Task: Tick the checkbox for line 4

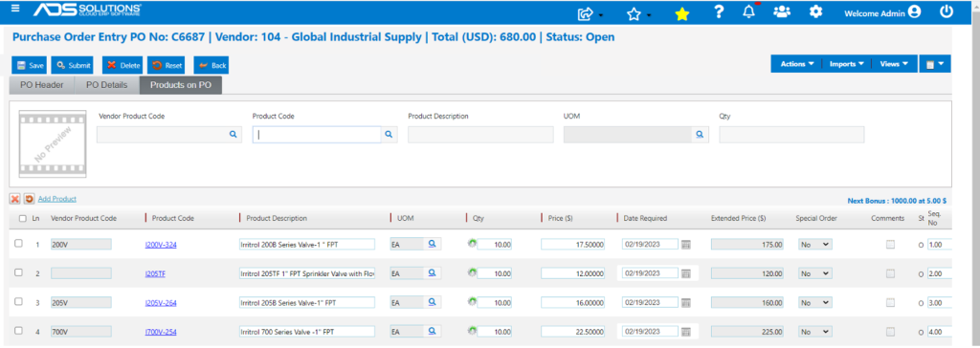Action: pyautogui.click(x=19, y=330)
